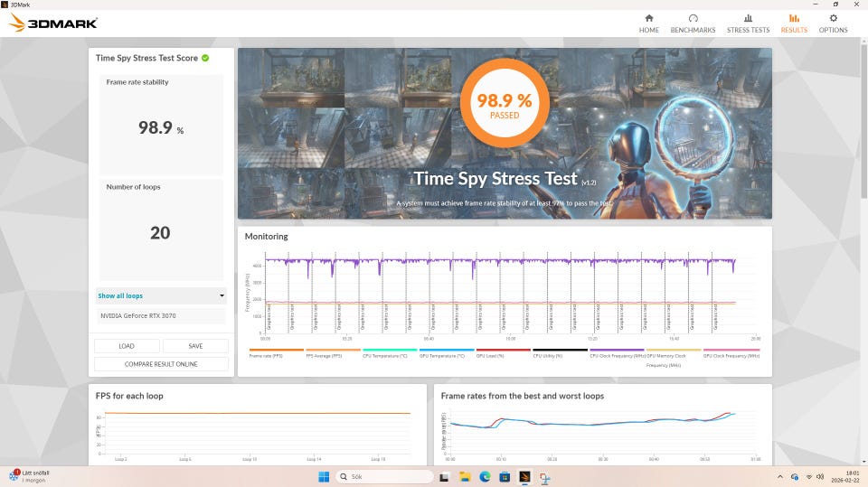Open the Home section

point(649,23)
